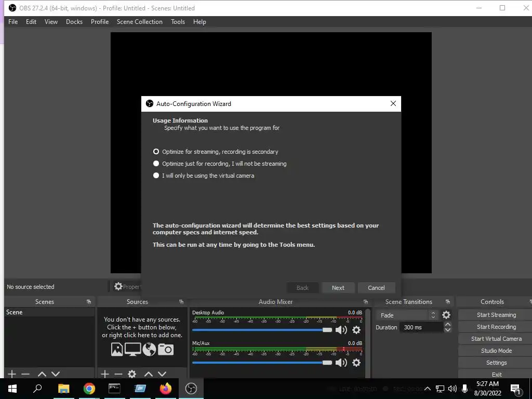Open Firefox from taskbar
Screen dimensions: 532x399
(166, 389)
